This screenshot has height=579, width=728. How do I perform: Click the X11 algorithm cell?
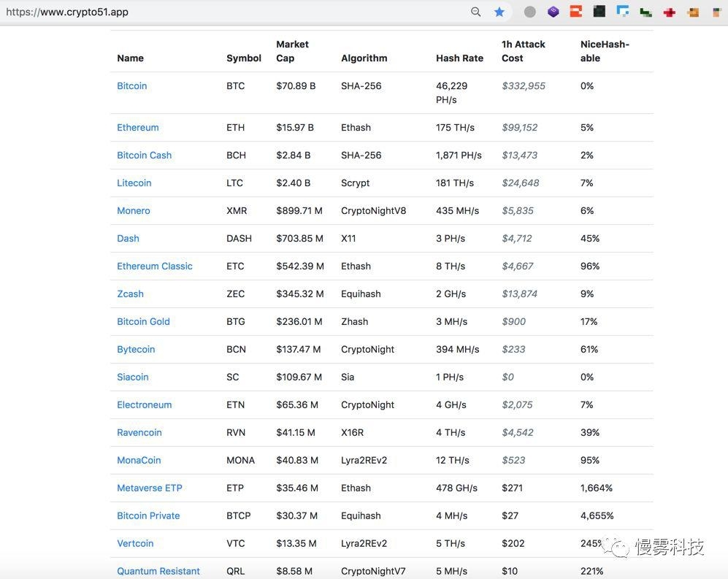(348, 239)
